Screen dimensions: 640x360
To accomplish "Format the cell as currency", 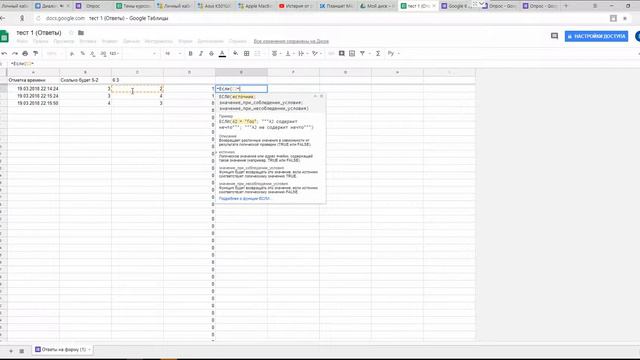I will tap(72, 53).
